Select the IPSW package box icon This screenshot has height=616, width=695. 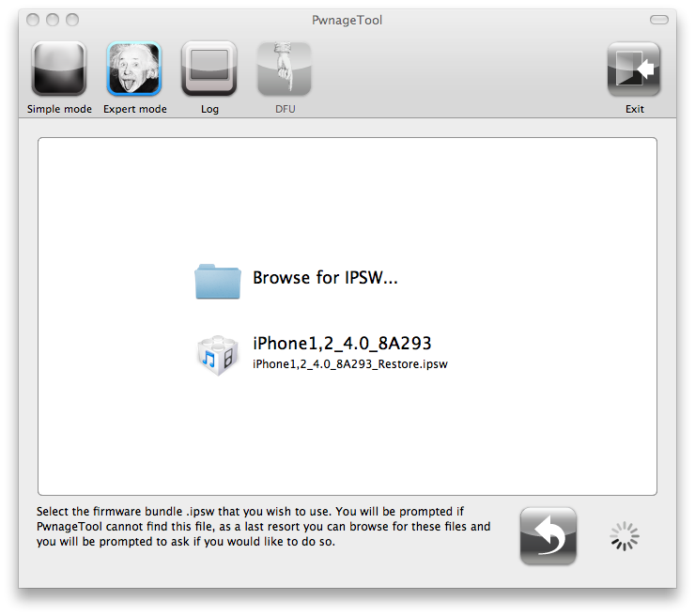coord(219,354)
